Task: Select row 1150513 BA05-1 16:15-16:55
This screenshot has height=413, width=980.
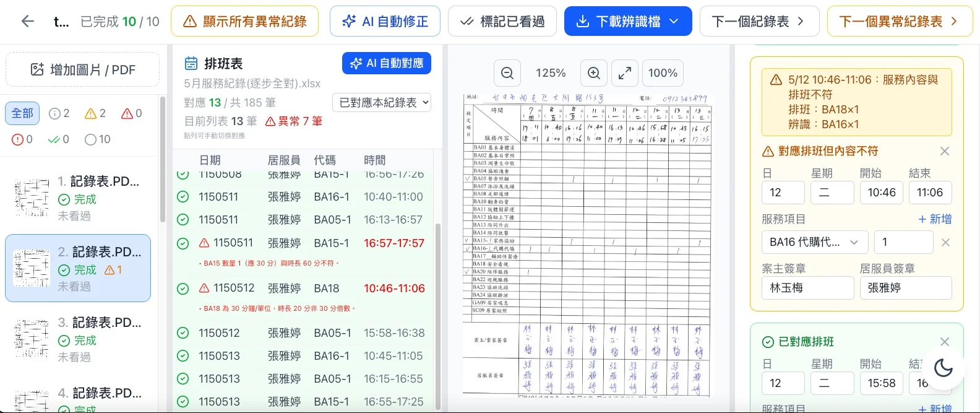Action: [304, 379]
